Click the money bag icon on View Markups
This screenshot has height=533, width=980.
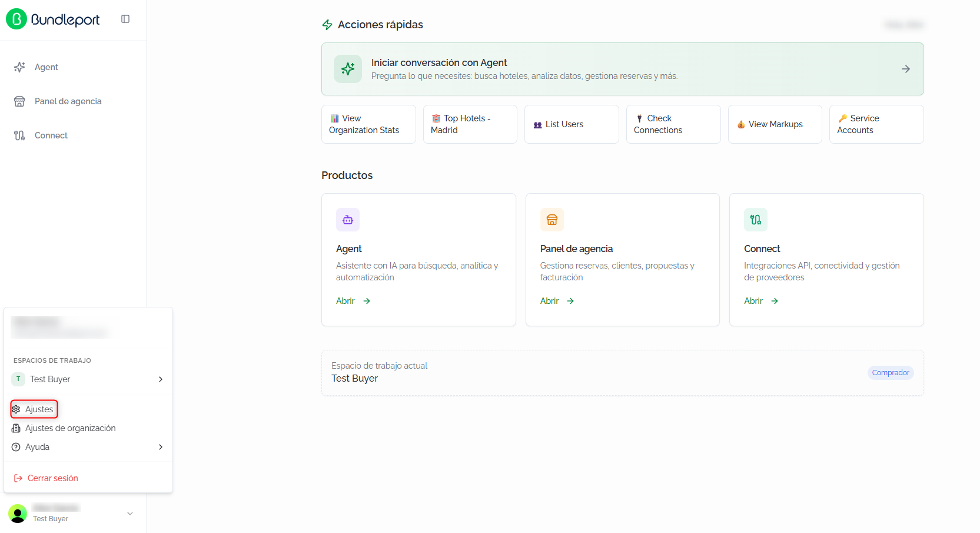(x=741, y=125)
